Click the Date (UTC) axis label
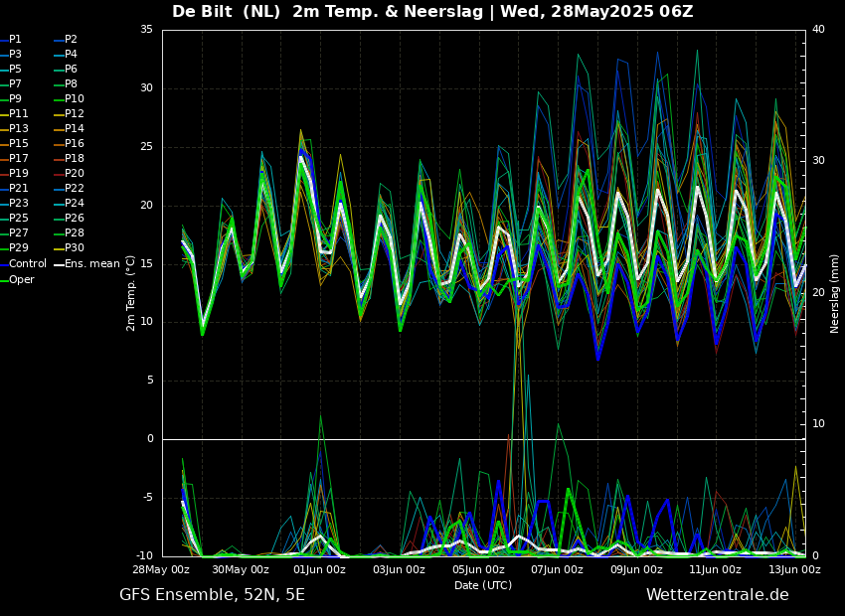This screenshot has height=616, width=845. click(x=483, y=585)
